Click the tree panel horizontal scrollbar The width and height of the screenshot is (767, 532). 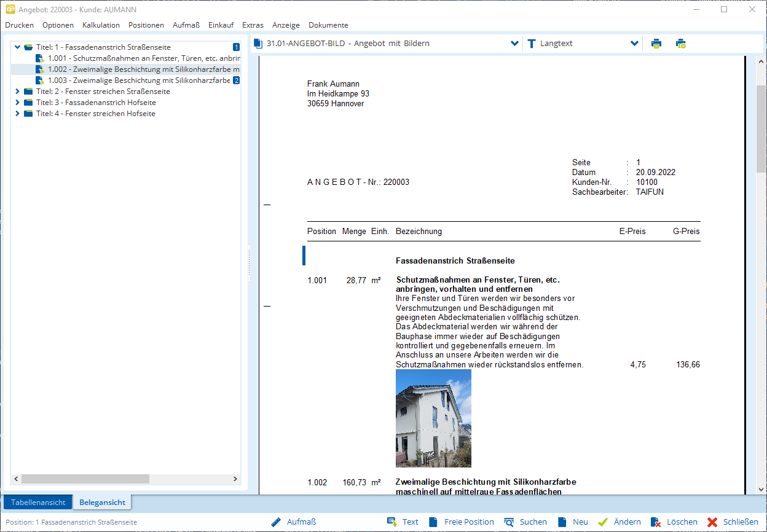[86, 479]
